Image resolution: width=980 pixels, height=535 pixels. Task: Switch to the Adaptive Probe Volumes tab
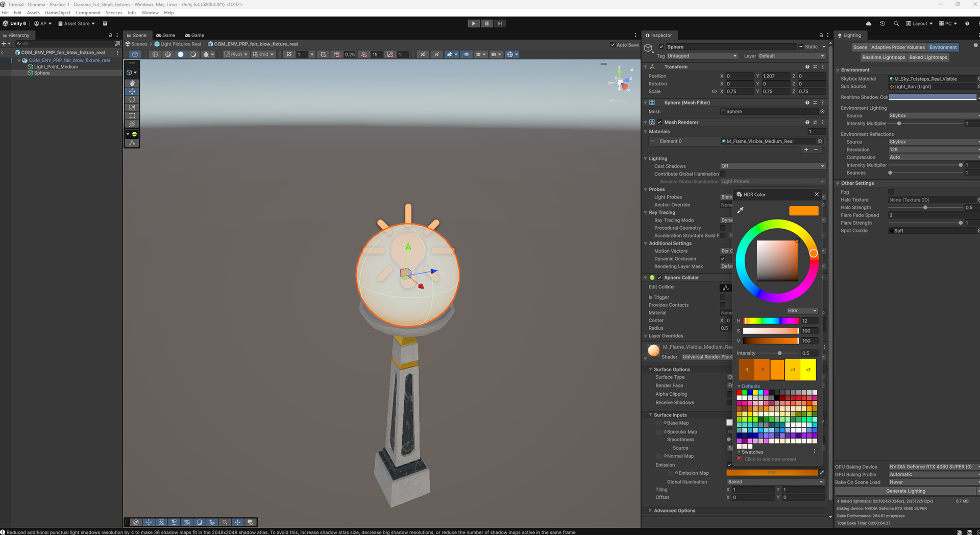(898, 47)
